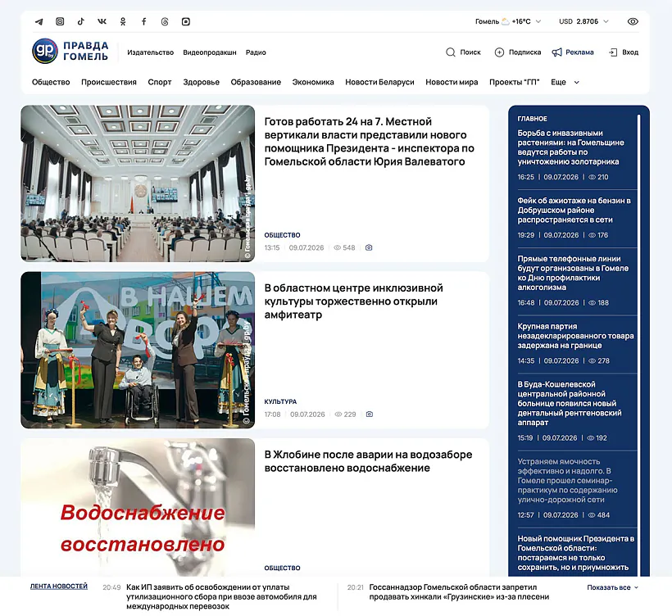Open the Радио menu item
672x616 pixels.
tap(256, 52)
